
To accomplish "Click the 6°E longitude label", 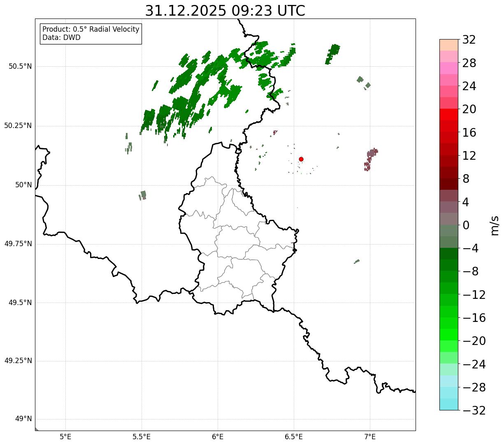I will (x=218, y=437).
